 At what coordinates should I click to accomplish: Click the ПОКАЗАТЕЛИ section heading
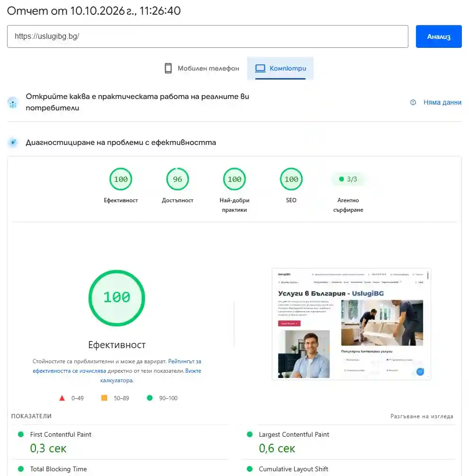click(31, 416)
